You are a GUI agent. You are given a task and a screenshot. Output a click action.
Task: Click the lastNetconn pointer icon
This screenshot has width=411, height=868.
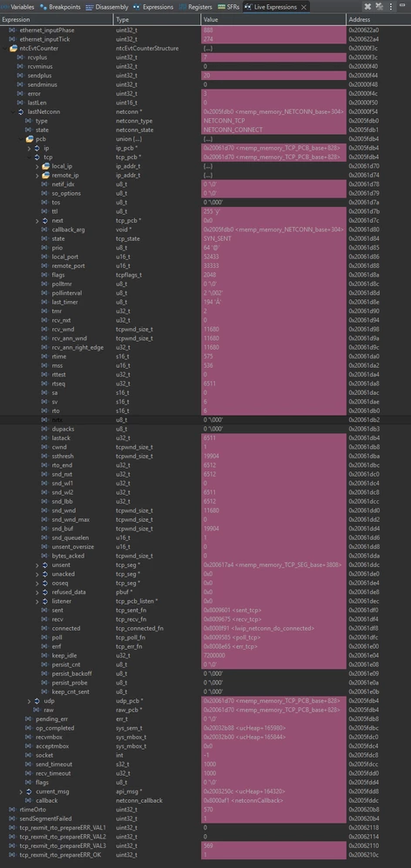(x=22, y=111)
